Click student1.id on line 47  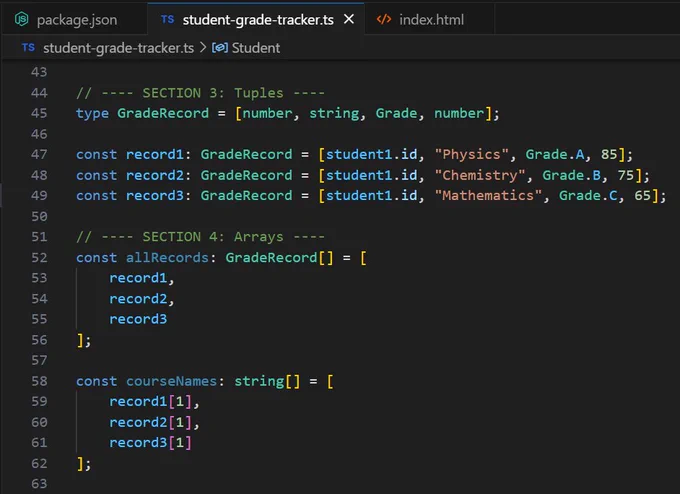[372, 154]
